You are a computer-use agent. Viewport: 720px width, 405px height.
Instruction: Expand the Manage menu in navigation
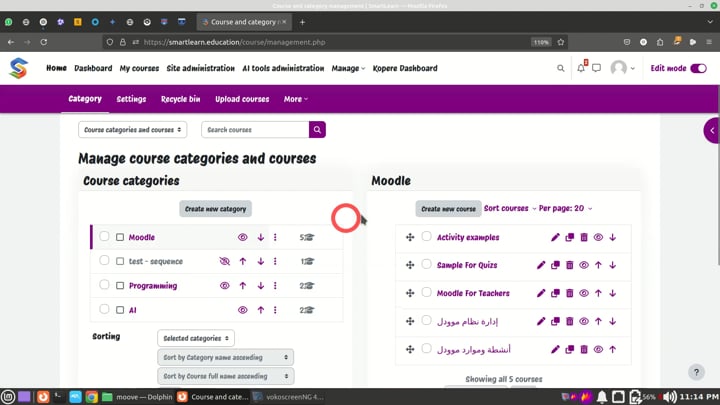point(348,68)
